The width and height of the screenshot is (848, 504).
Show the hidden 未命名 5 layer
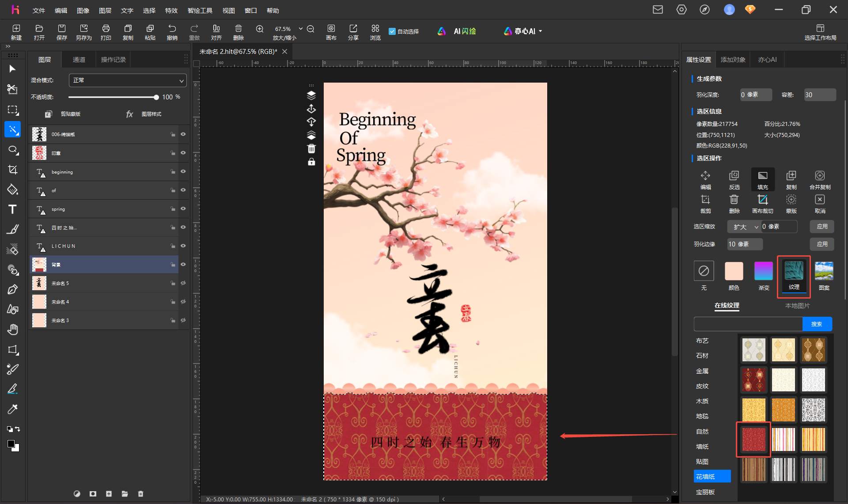(x=183, y=283)
